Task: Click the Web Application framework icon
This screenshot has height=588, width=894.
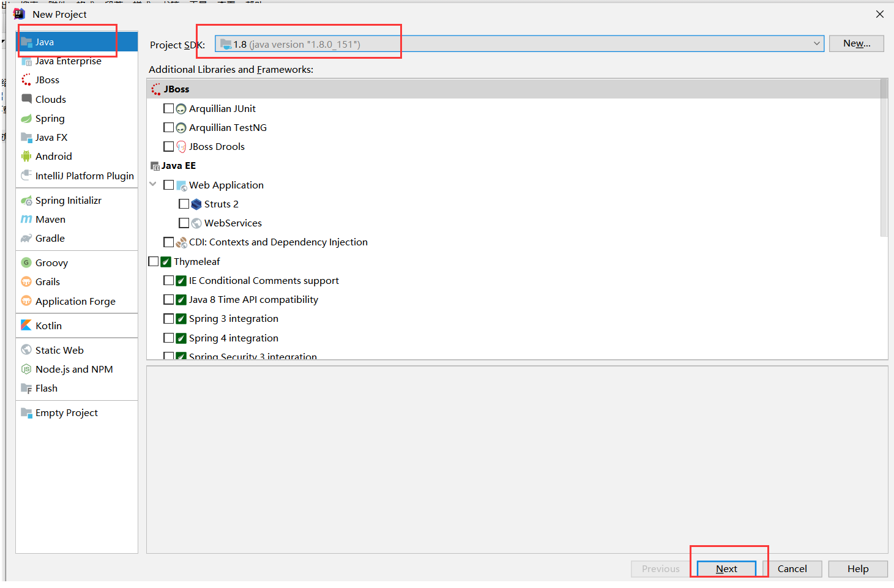Action: [181, 185]
